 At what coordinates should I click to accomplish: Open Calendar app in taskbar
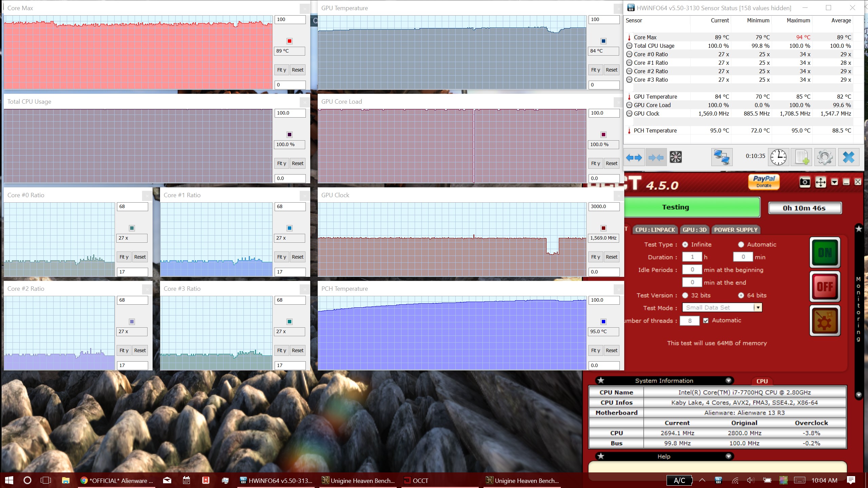pyautogui.click(x=186, y=480)
